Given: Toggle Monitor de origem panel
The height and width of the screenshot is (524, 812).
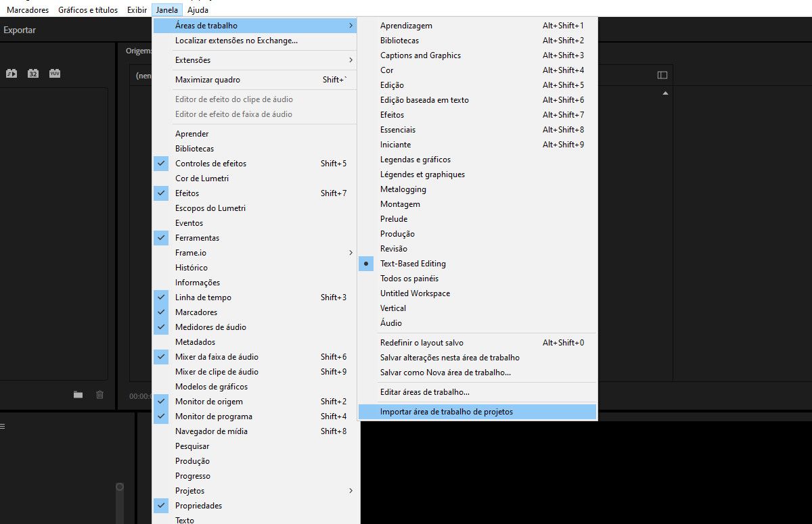Looking at the screenshot, I should (254, 402).
